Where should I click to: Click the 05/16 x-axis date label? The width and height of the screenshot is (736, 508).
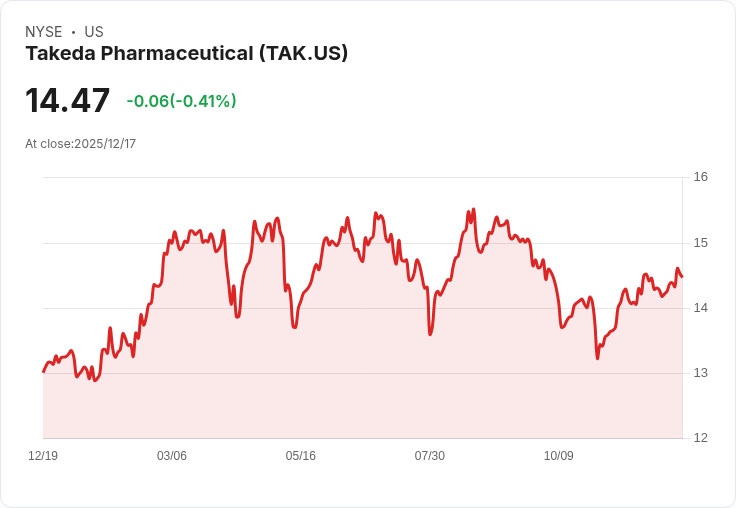300,455
